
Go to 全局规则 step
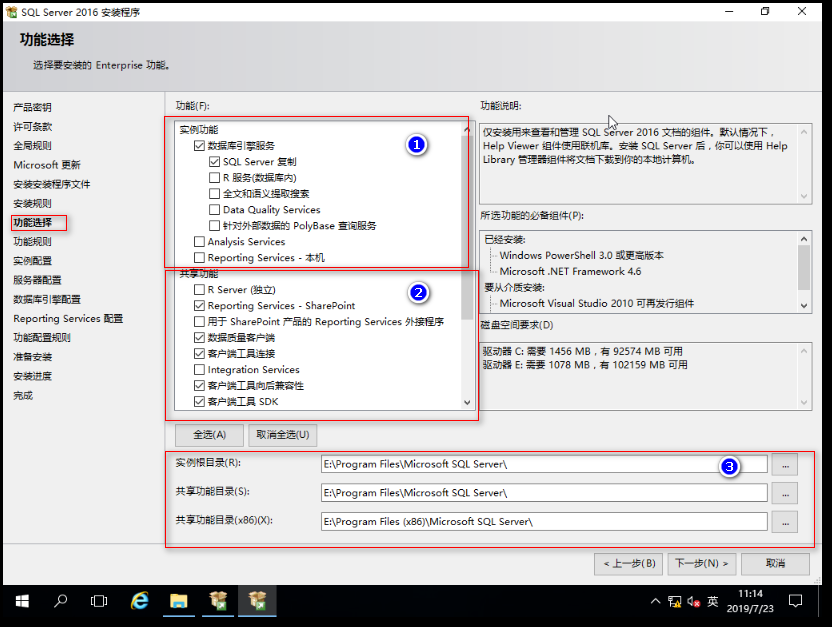click(x=32, y=145)
